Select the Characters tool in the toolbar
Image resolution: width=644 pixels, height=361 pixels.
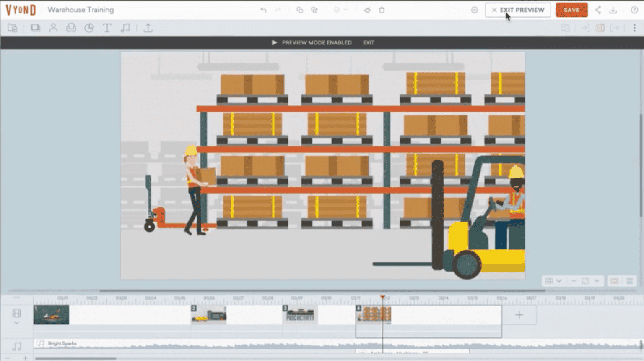(53, 28)
